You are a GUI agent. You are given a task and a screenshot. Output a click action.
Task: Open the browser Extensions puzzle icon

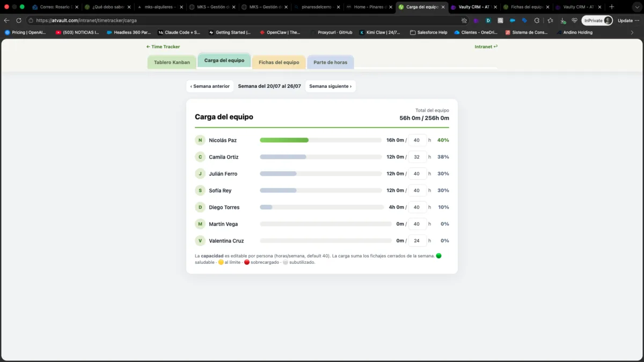pos(537,20)
